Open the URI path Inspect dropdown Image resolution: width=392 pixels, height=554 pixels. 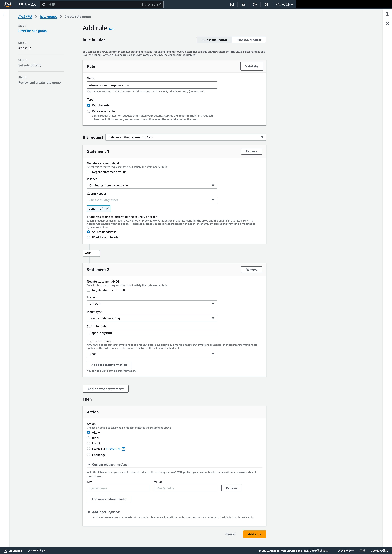click(x=152, y=304)
